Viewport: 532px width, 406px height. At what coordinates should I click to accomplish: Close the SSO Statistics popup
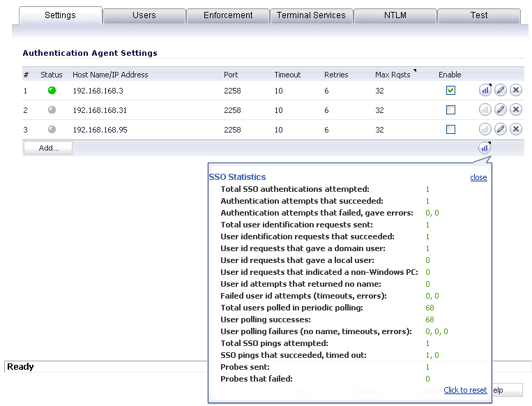[x=478, y=177]
